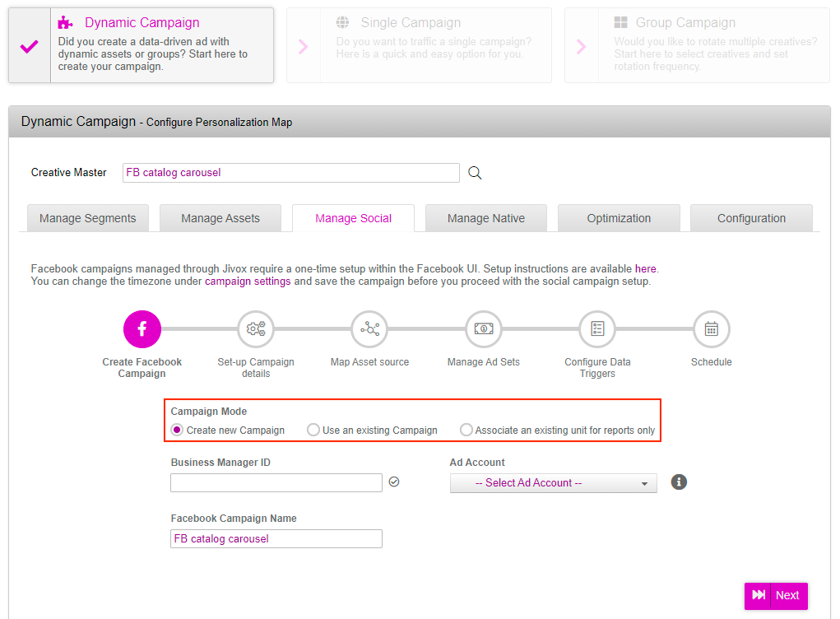The image size is (840, 619).
Task: Click the verify checkmark beside Business Manager ID
Action: (x=394, y=482)
